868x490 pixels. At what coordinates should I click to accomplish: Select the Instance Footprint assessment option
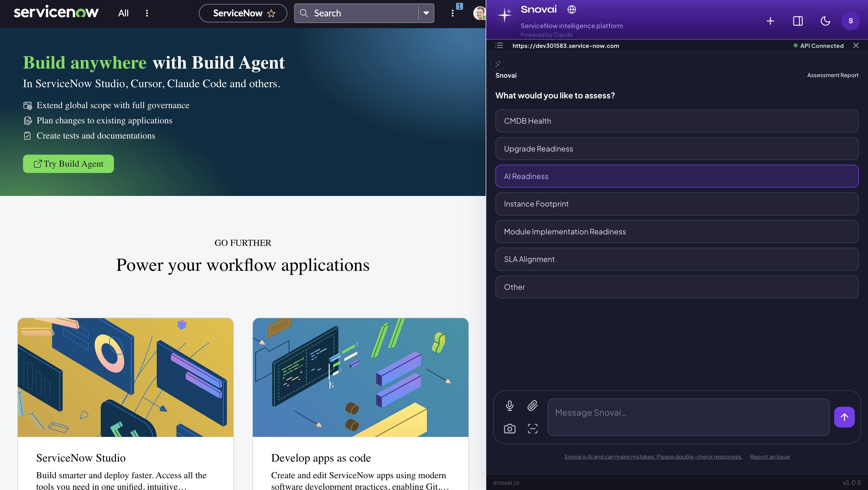677,204
